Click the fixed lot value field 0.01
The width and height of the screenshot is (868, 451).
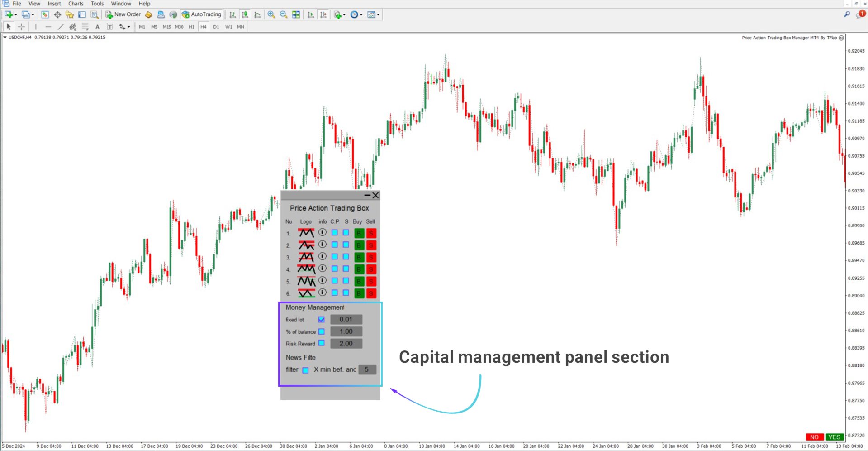(346, 319)
